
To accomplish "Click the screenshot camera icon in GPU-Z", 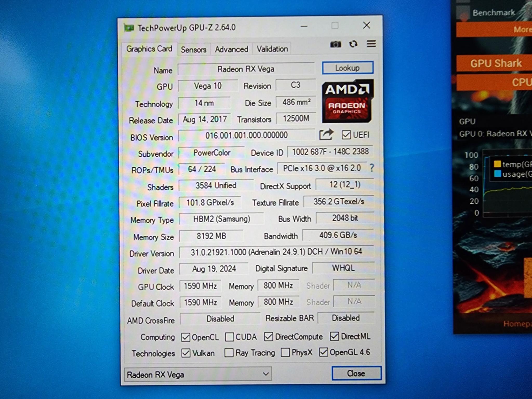I will coord(335,44).
